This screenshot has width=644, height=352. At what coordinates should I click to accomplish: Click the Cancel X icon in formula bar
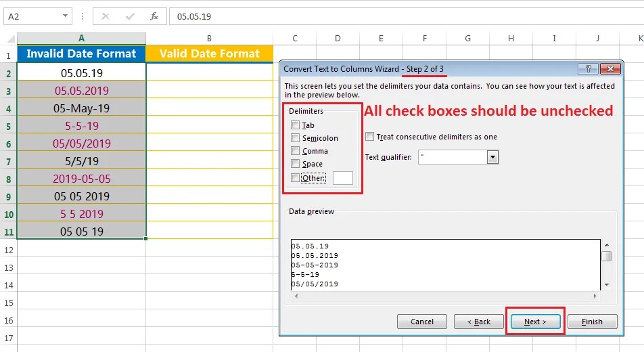click(x=105, y=16)
